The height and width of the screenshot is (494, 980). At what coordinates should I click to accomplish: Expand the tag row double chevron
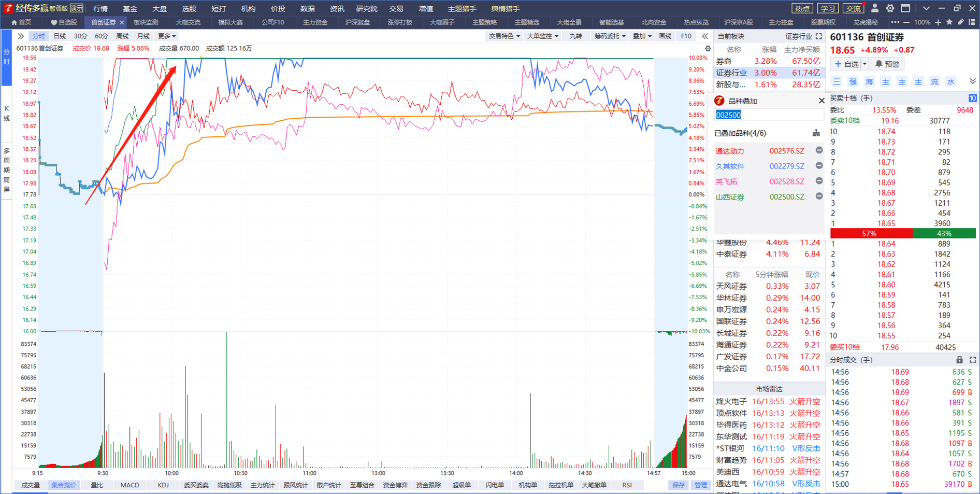973,81
